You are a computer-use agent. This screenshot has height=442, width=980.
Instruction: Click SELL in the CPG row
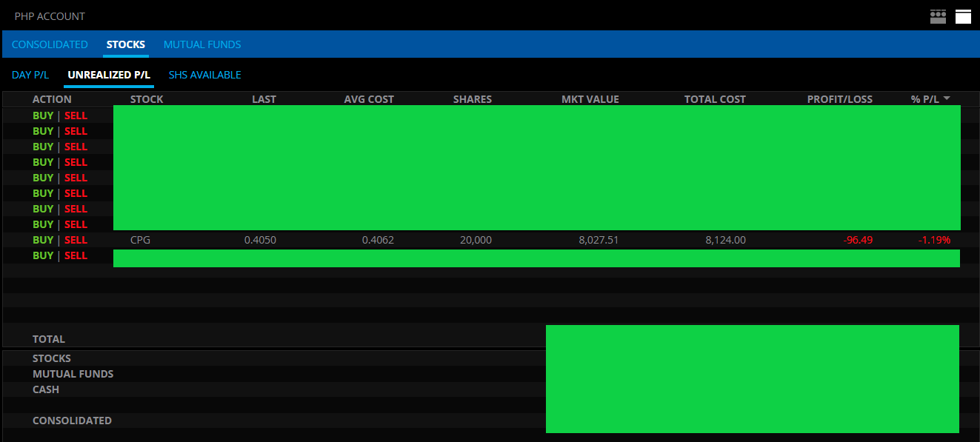click(76, 240)
